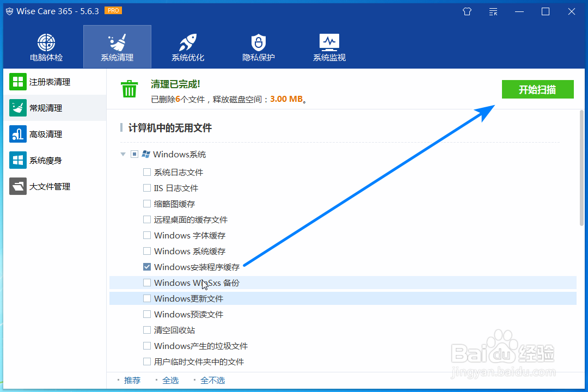The width and height of the screenshot is (588, 392).
Task: Click the 开始扫描 scan button
Action: (537, 89)
